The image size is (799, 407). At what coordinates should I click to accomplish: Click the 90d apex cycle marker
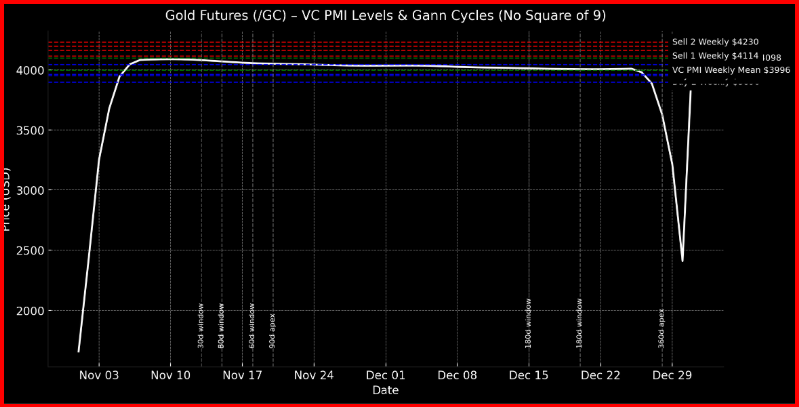pos(272,330)
